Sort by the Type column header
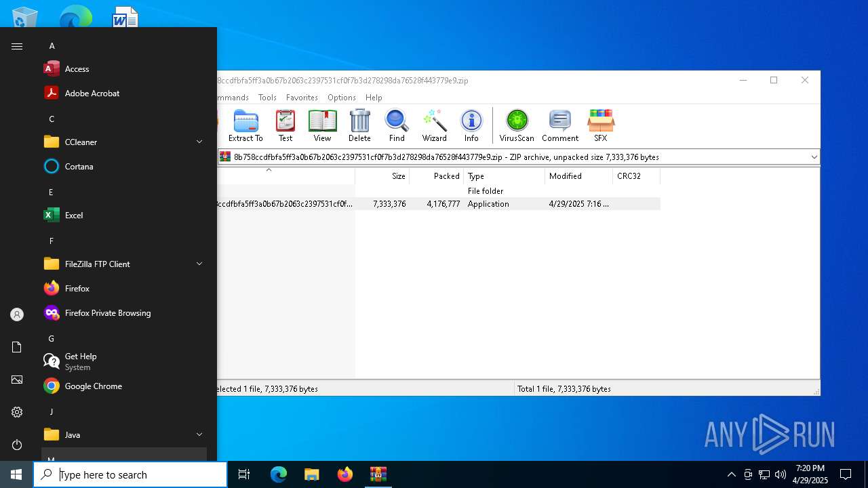 point(505,176)
